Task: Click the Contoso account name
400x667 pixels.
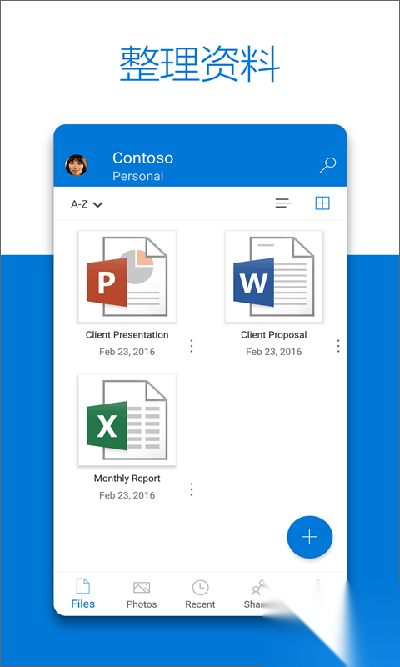Action: click(143, 158)
